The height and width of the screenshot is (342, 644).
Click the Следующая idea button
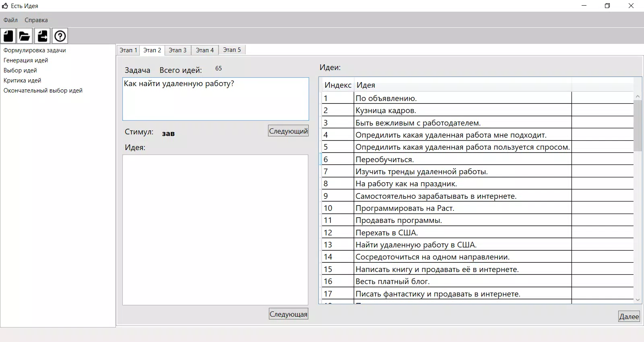288,314
